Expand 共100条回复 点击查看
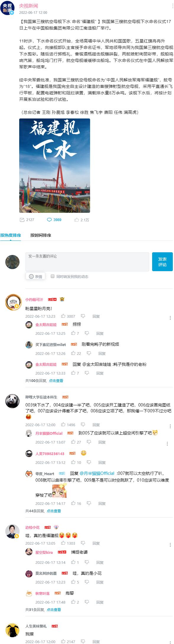174x644 pixels. pyautogui.click(x=44, y=381)
